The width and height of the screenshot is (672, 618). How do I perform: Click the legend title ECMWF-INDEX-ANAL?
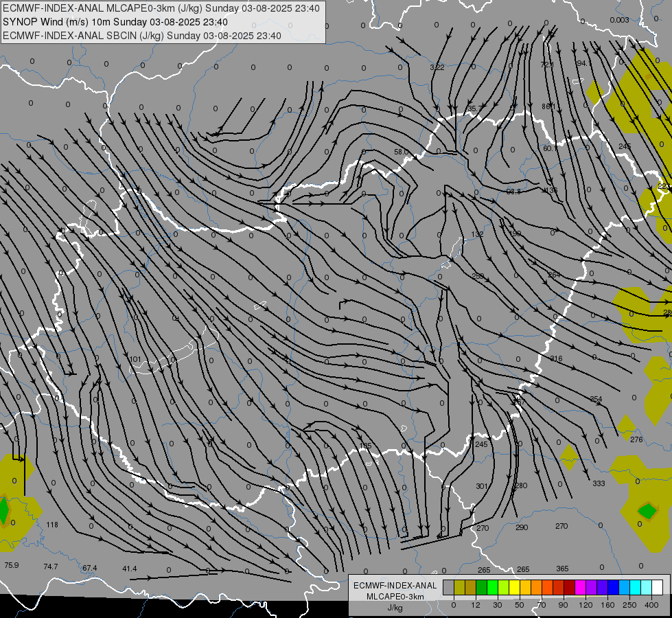[395, 586]
